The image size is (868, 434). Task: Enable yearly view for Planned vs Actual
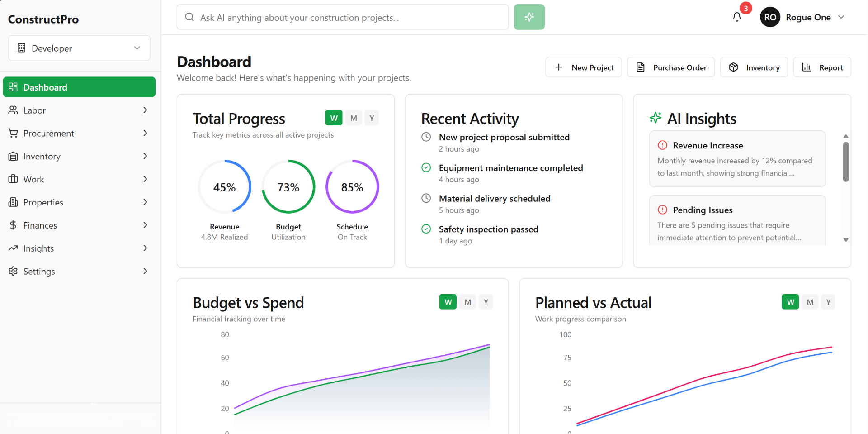pos(828,301)
